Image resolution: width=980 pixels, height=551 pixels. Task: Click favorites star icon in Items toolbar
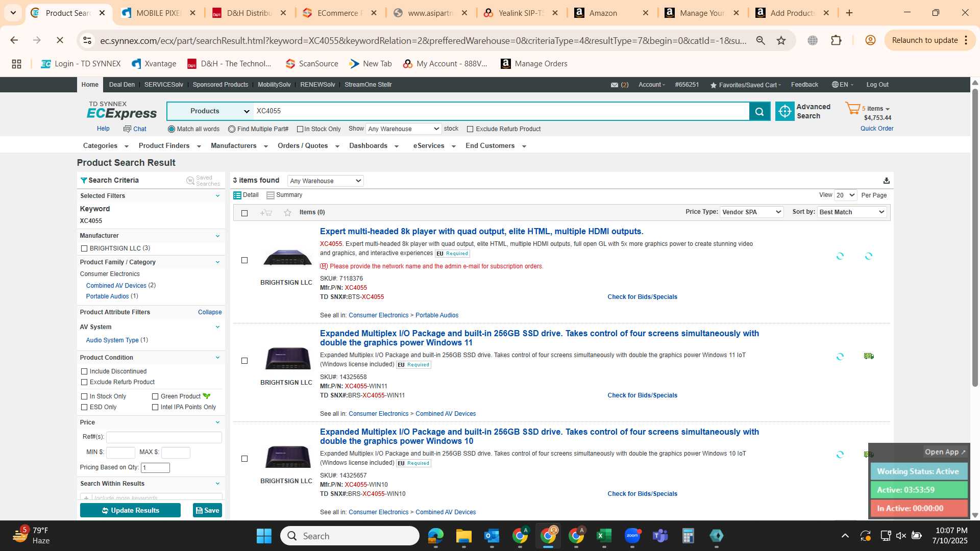point(287,213)
